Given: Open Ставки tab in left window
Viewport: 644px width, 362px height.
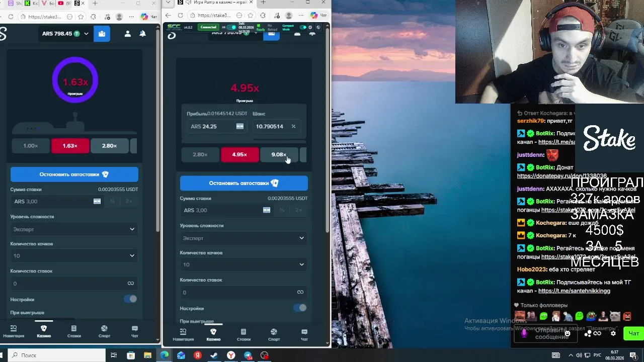Looking at the screenshot, I should click(74, 331).
